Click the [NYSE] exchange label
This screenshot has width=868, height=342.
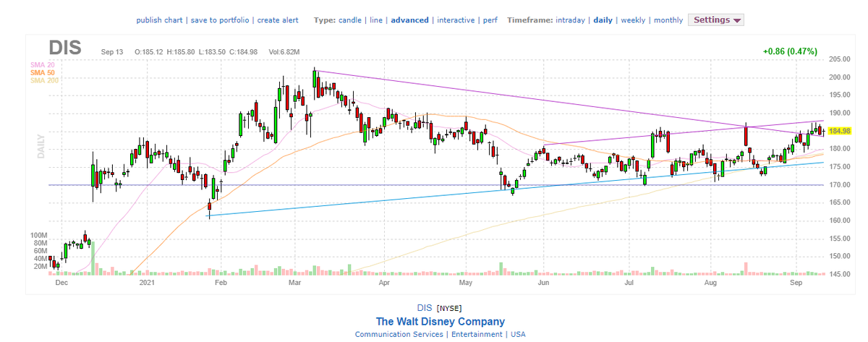point(450,309)
